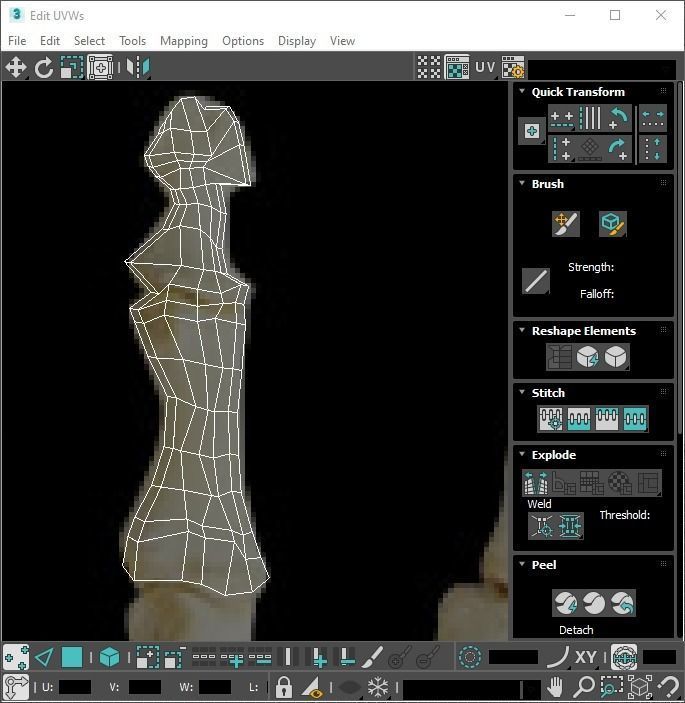685x703 pixels.
Task: Select the Move Selected Subobjects tool
Action: [16, 68]
